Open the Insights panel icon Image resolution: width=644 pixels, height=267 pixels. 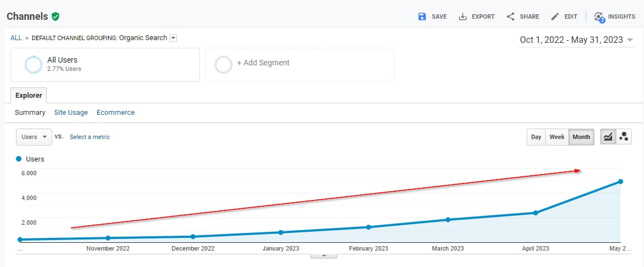point(599,16)
